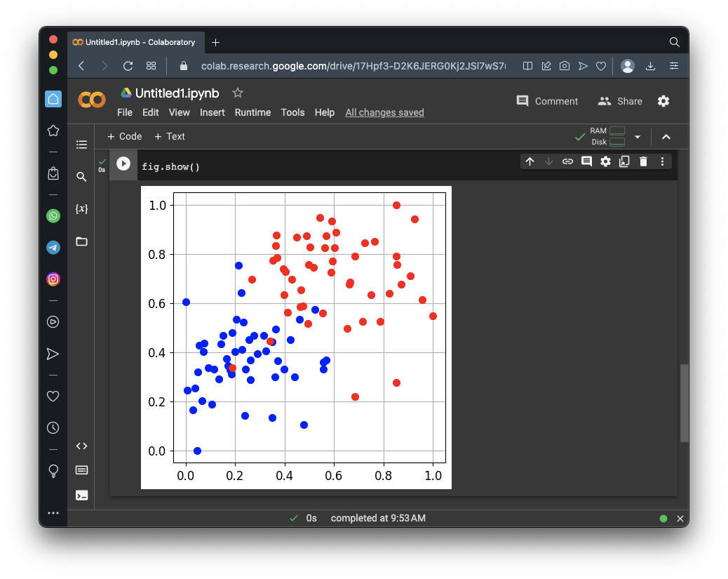
Task: Open Telegram in Opera sidebar
Action: tap(53, 248)
